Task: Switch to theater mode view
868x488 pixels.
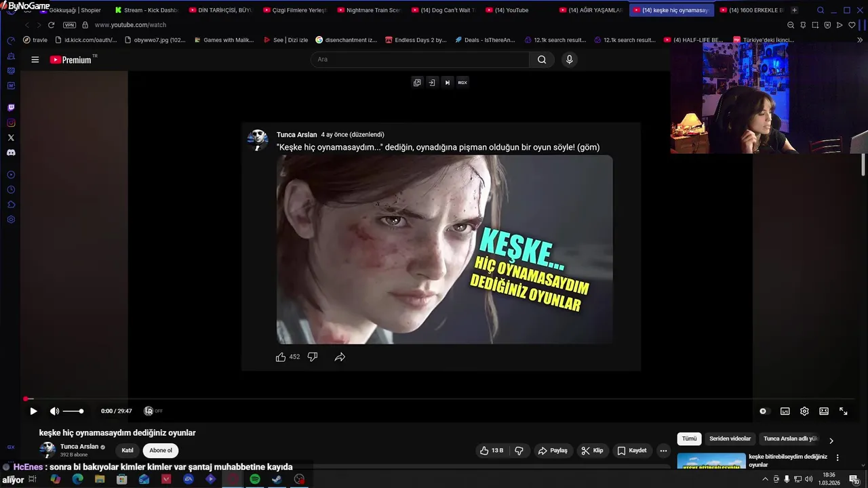Action: click(x=824, y=411)
